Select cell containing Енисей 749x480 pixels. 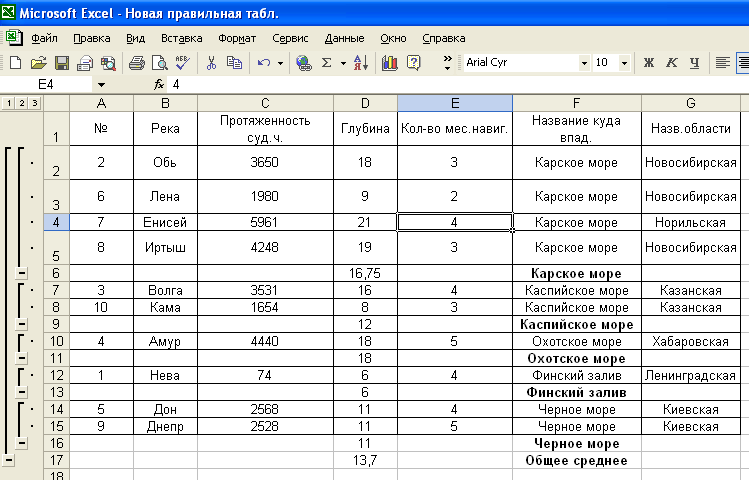pos(165,223)
